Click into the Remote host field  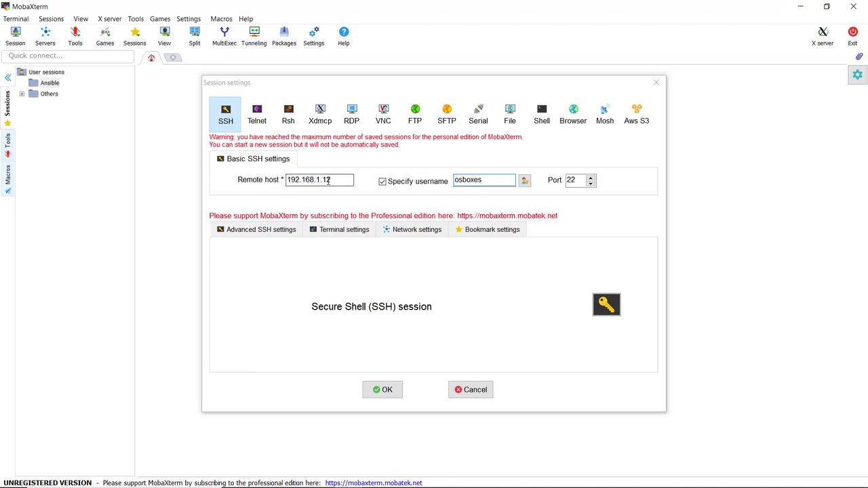[319, 180]
